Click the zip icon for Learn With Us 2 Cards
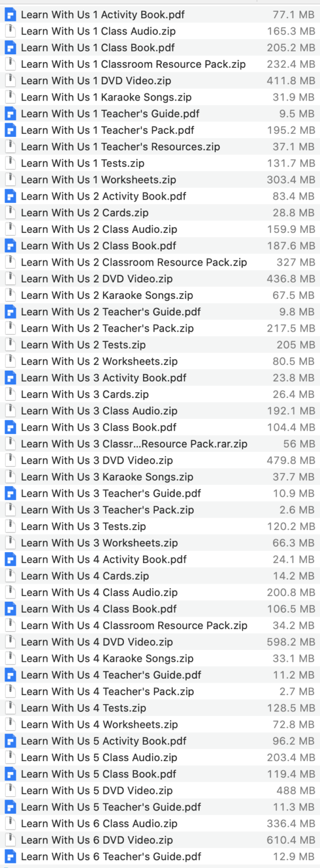Viewport: 320px width, 868px height. pyautogui.click(x=10, y=213)
